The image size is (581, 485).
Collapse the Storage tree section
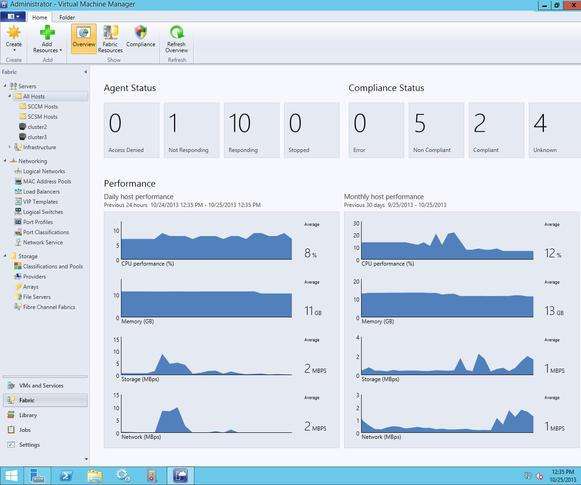5,256
